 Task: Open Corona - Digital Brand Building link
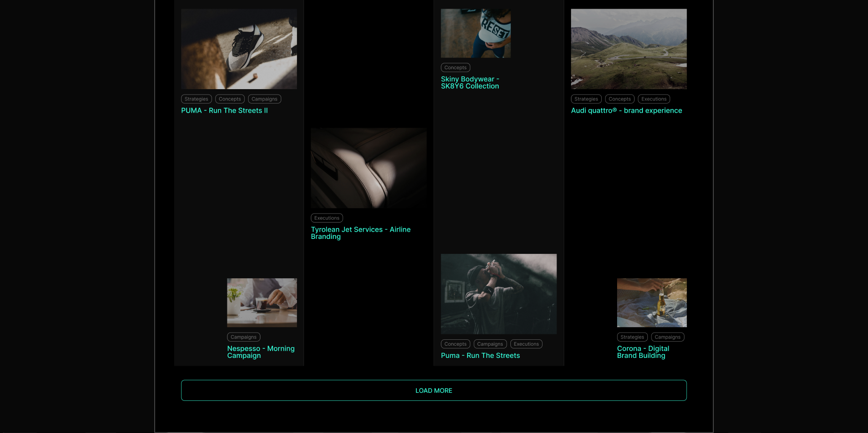pos(643,352)
